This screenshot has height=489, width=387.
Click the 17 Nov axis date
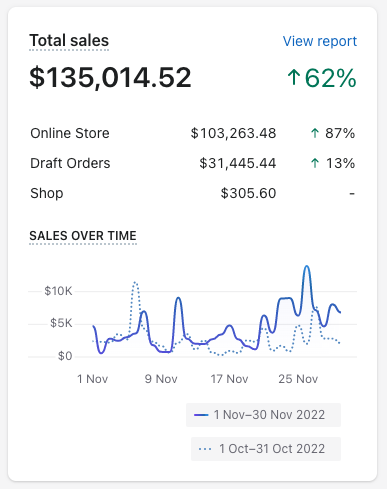[229, 379]
